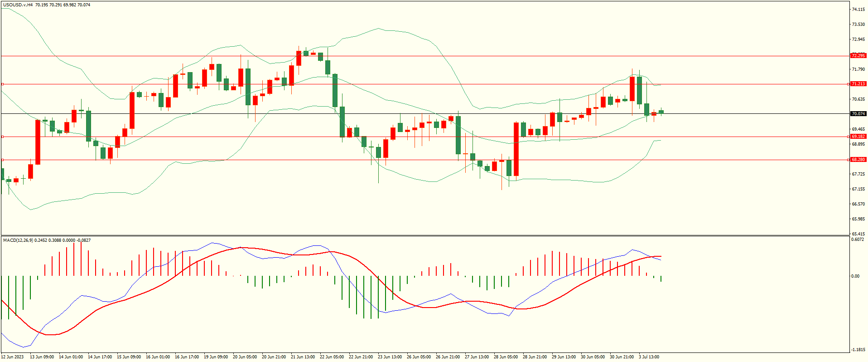Click left-edge handle of the 71.213 line
Viewport: 868px width, 362px height.
2,84
